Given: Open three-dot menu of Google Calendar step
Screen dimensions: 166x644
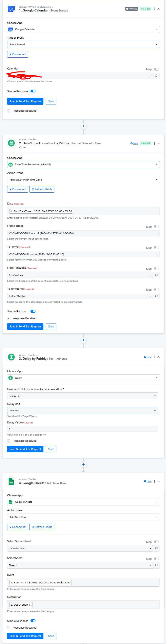Looking at the screenshot, I should pyautogui.click(x=154, y=9).
